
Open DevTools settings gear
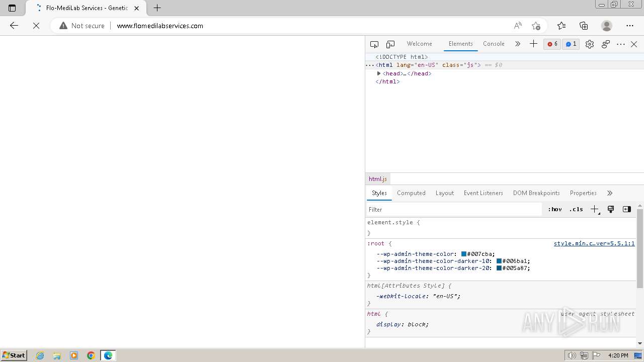[590, 44]
